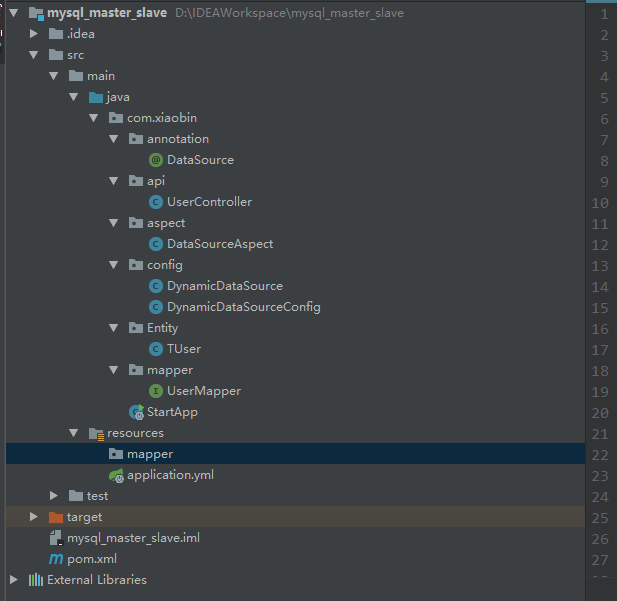Open DynamicDataSourceConfig class
Image resolution: width=617 pixels, height=601 pixels.
point(244,307)
